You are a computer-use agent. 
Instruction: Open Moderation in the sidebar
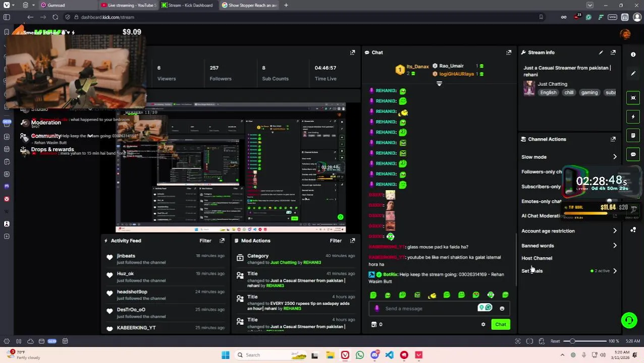[46, 123]
